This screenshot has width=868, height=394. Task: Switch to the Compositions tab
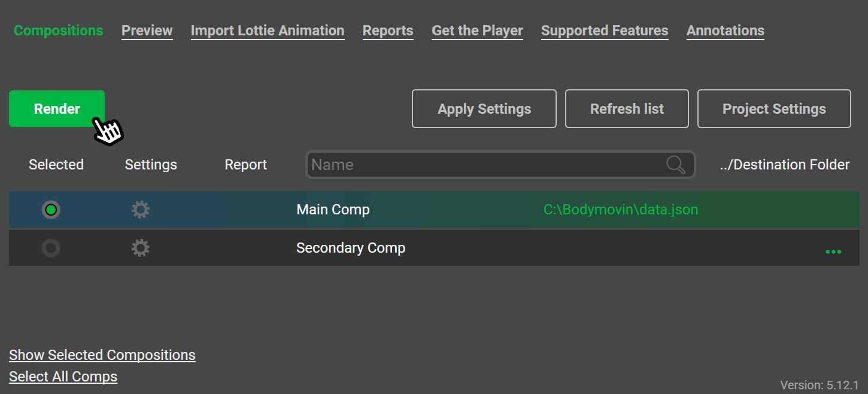[x=59, y=31]
